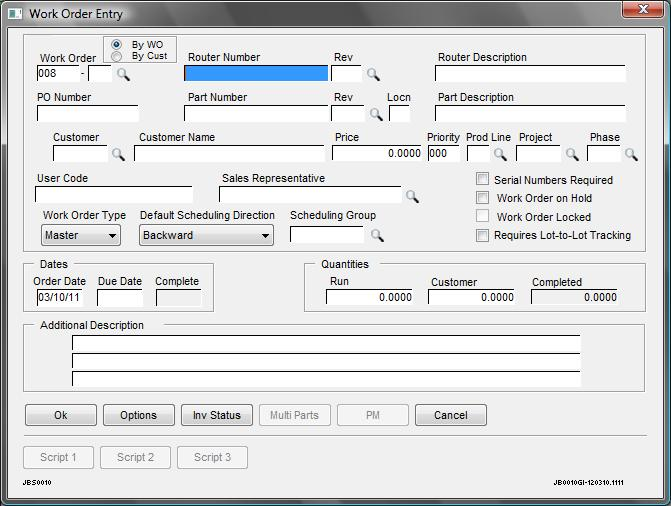Click the Script 3 button
Image resolution: width=671 pixels, height=506 pixels.
(212, 457)
